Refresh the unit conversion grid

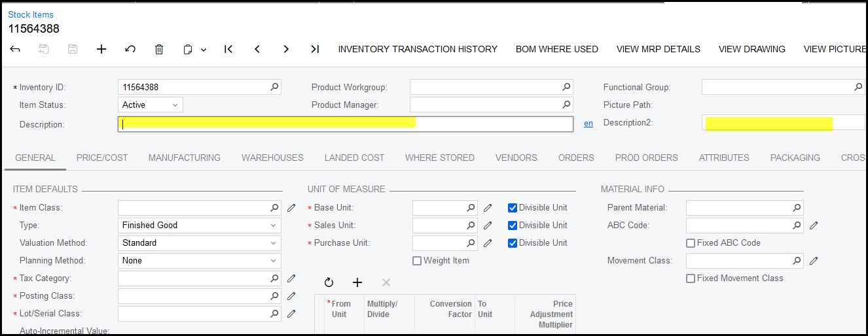coord(329,282)
